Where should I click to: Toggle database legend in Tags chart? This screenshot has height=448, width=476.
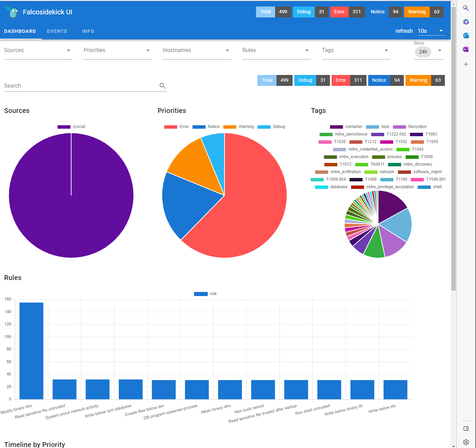pos(331,187)
